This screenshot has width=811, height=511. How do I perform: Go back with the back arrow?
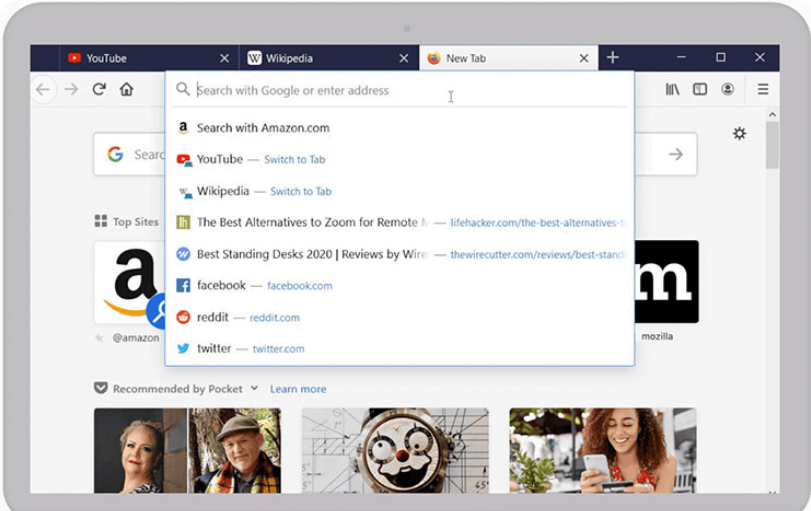tap(43, 89)
